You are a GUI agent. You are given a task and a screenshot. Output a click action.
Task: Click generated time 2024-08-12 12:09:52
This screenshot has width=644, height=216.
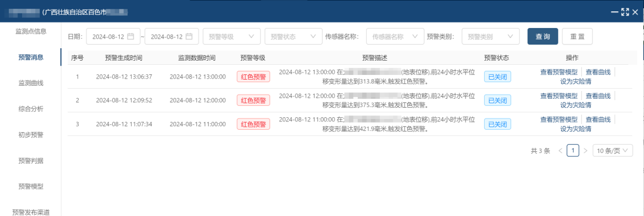(124, 100)
